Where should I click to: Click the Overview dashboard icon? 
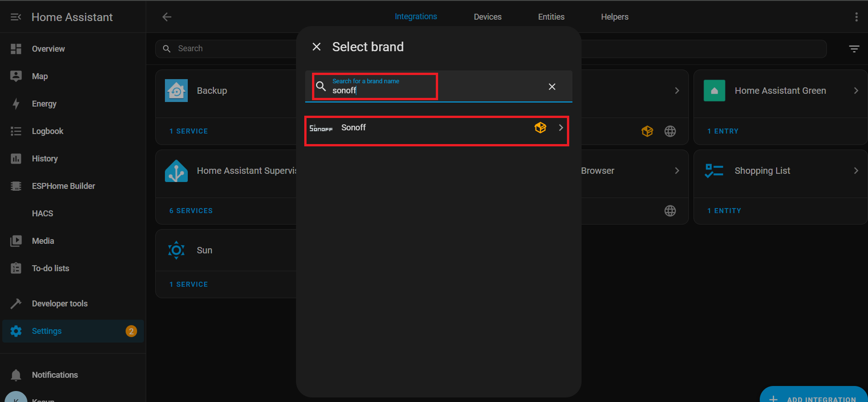click(16, 49)
